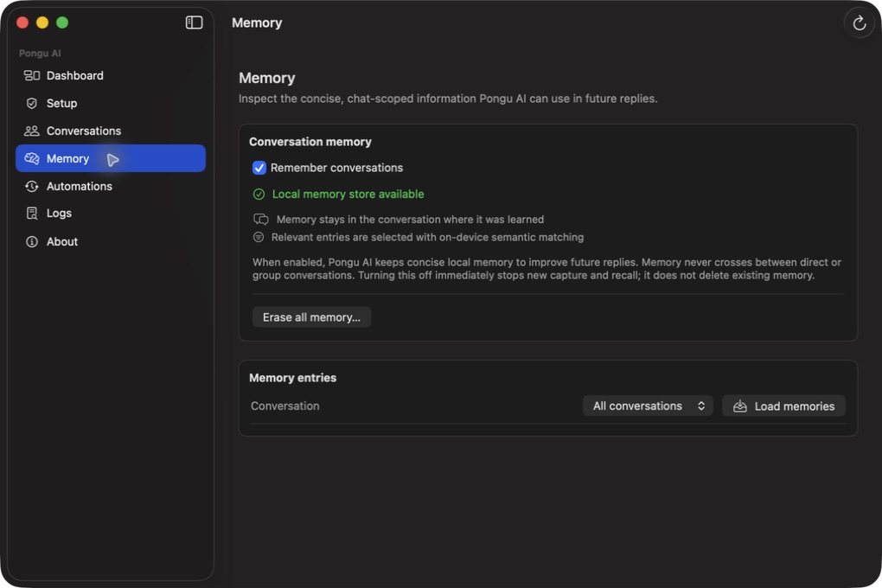Click 'Relevant entries are selected' text

tap(427, 237)
